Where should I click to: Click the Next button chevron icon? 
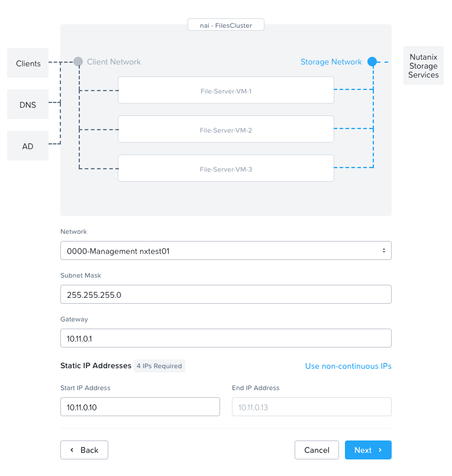(380, 450)
